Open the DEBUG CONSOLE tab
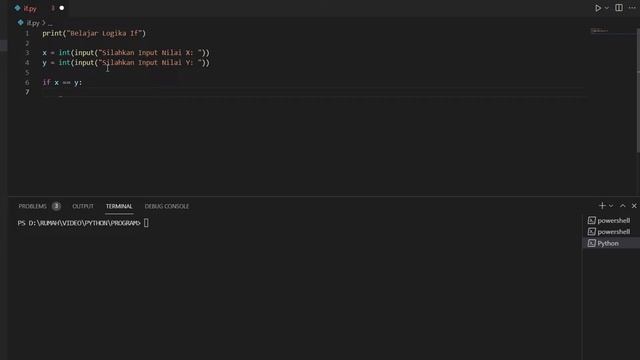This screenshot has width=640, height=360. (167, 206)
